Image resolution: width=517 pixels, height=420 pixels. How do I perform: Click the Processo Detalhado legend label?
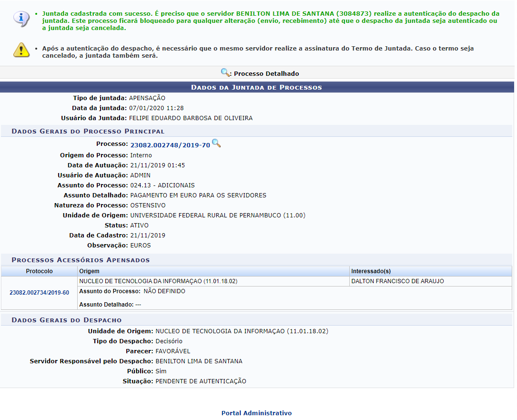[x=266, y=73]
